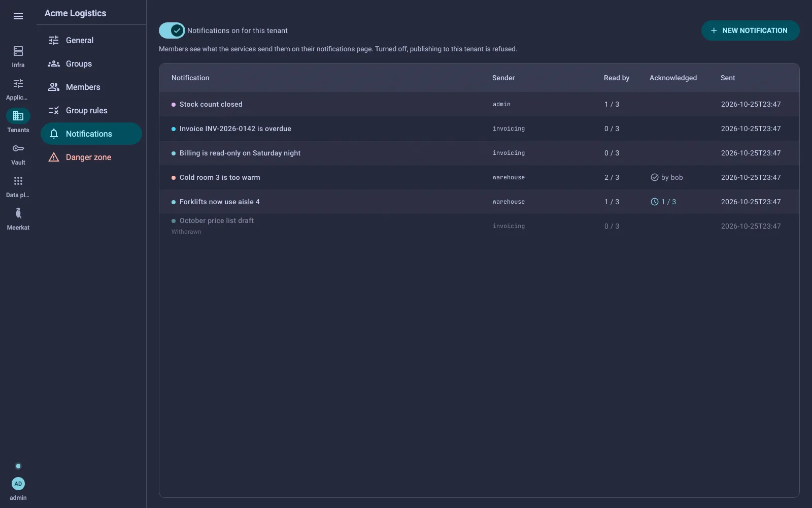Click the dot beside Stock count closed

174,105
